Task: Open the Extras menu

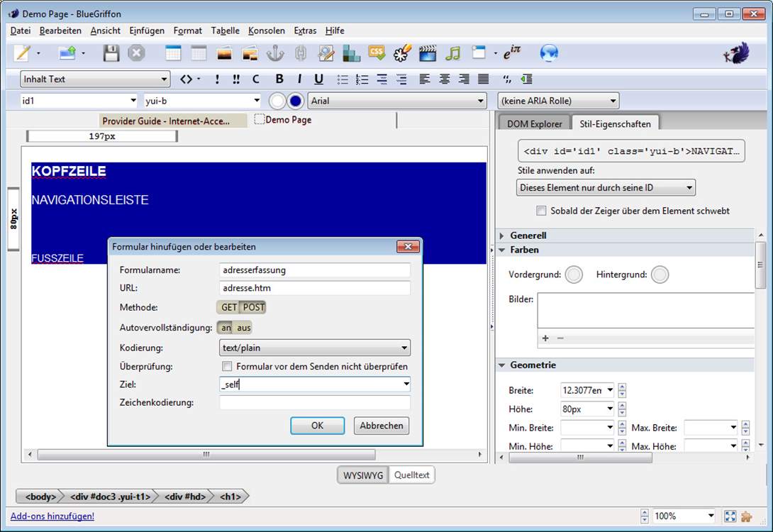Action: [305, 31]
